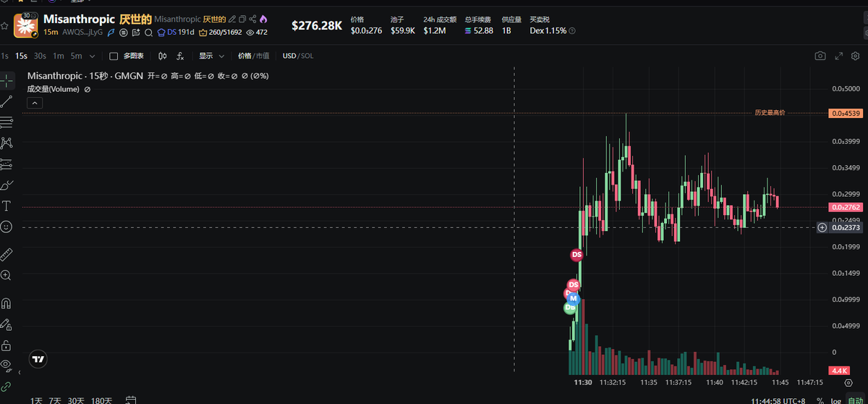
Task: Click the 成交量(Volume) indicator label
Action: tap(54, 89)
